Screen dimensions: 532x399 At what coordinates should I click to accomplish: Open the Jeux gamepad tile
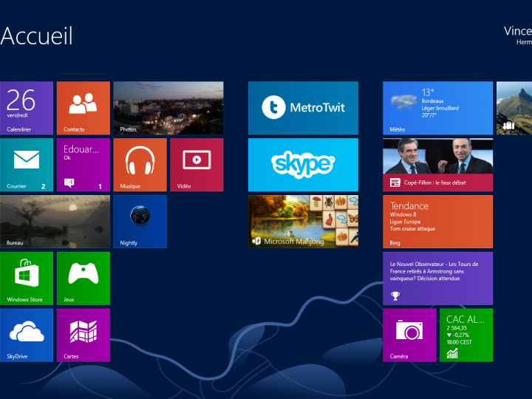point(83,279)
